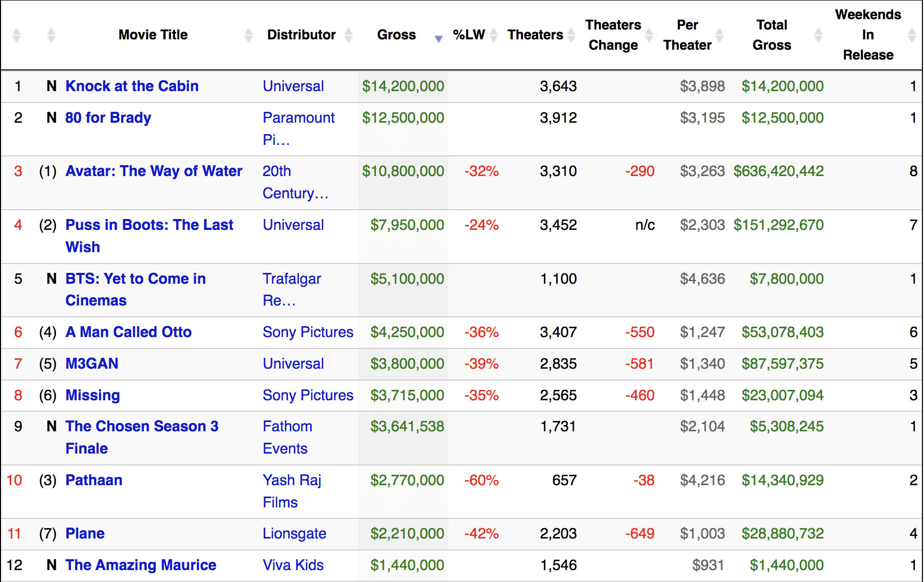Sort table by Distributor arrows
This screenshot has height=582, width=924.
tap(349, 35)
